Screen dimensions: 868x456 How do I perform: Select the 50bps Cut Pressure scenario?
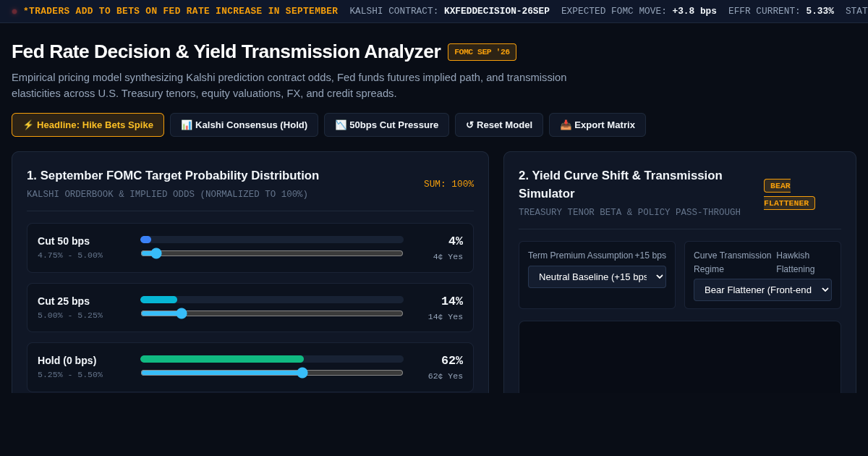(386, 124)
